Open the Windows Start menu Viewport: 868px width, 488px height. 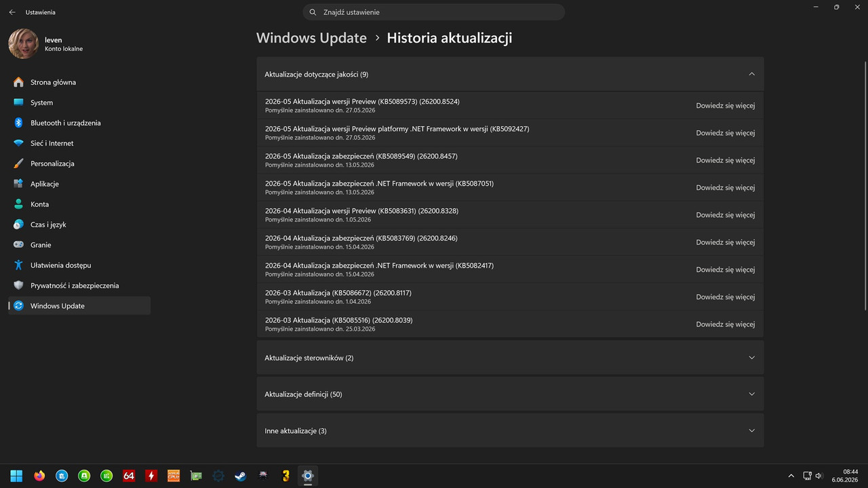click(x=16, y=476)
